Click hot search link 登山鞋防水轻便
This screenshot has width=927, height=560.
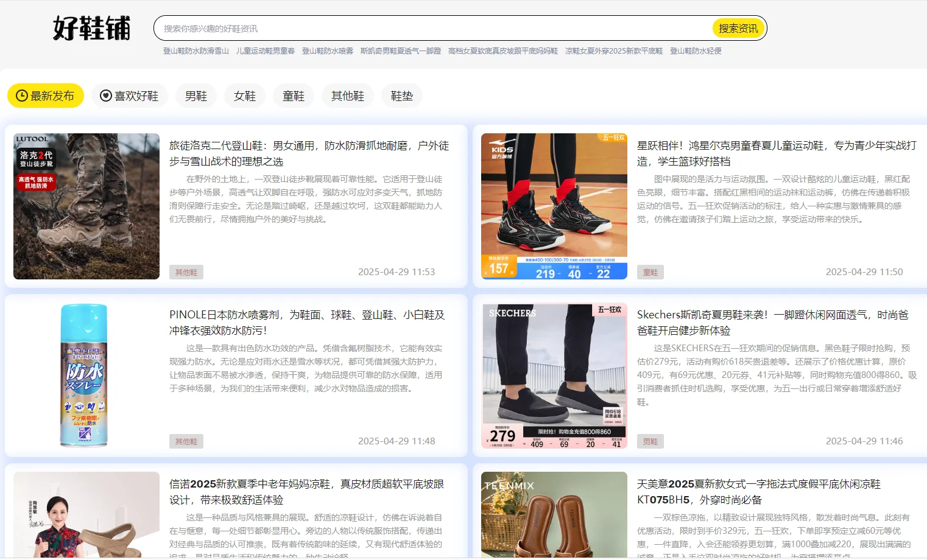695,51
